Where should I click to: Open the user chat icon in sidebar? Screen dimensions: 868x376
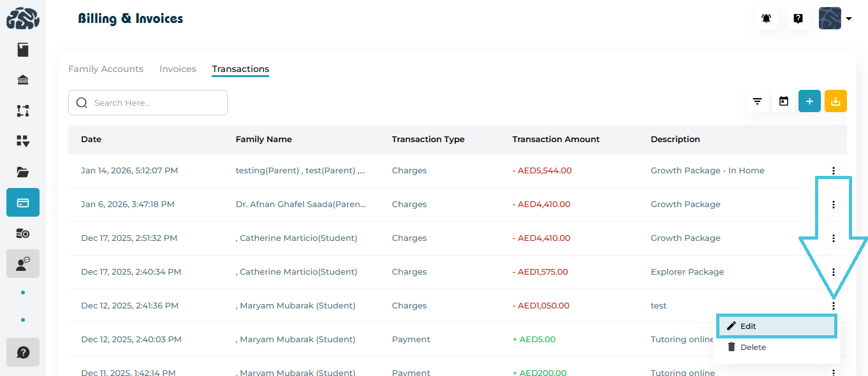point(23,263)
